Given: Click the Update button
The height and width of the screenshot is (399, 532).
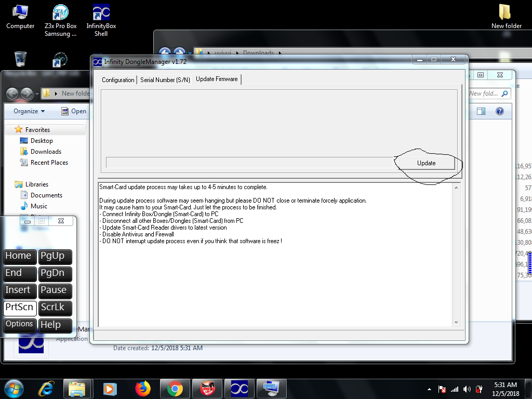Looking at the screenshot, I should point(426,163).
